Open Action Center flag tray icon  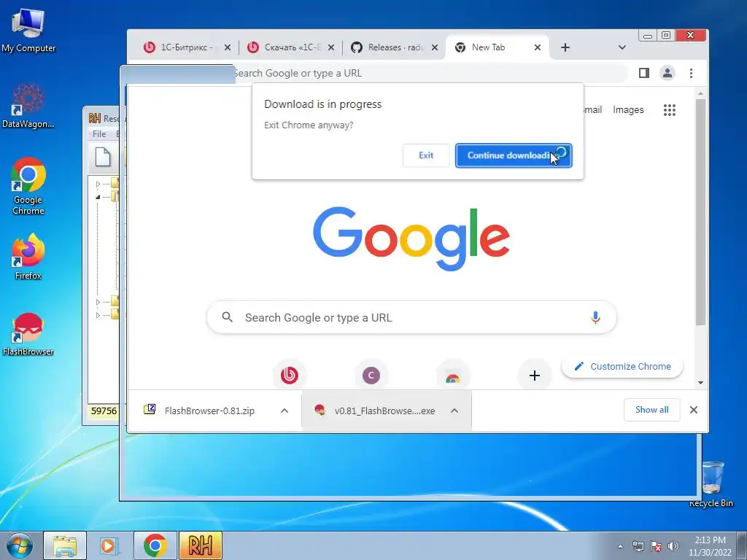coord(656,546)
